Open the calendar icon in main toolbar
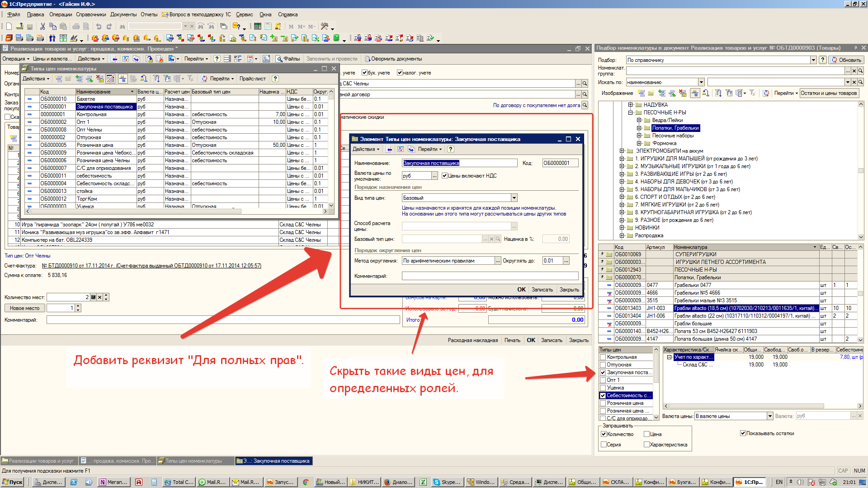 pyautogui.click(x=268, y=26)
